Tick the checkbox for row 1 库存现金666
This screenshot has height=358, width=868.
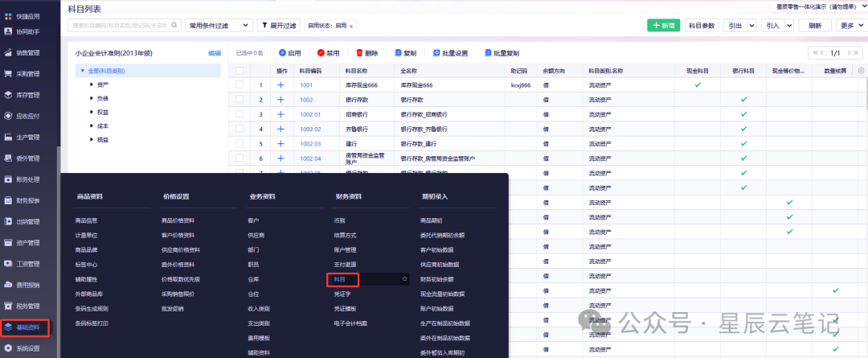click(x=240, y=84)
